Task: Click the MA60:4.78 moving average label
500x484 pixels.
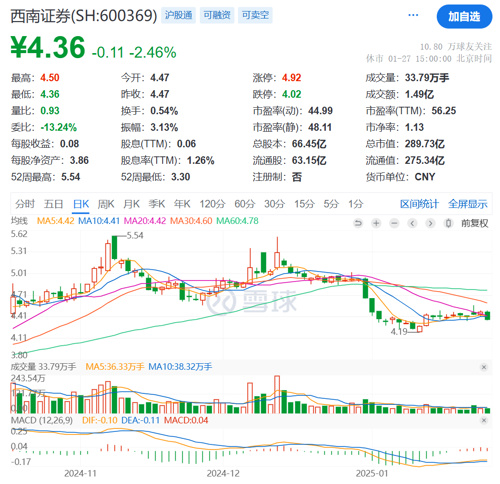Action: [x=237, y=221]
